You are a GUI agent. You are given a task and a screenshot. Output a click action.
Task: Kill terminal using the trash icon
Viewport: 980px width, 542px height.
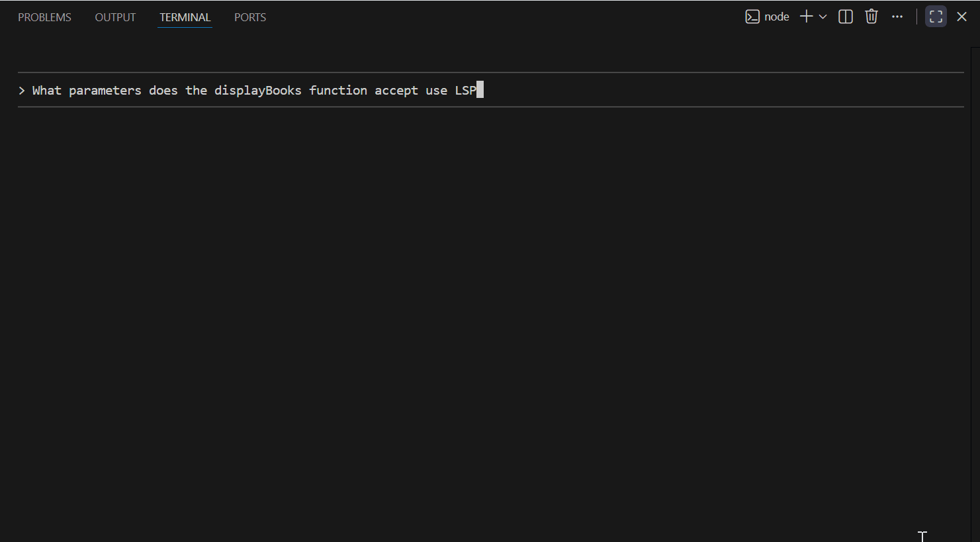click(871, 17)
